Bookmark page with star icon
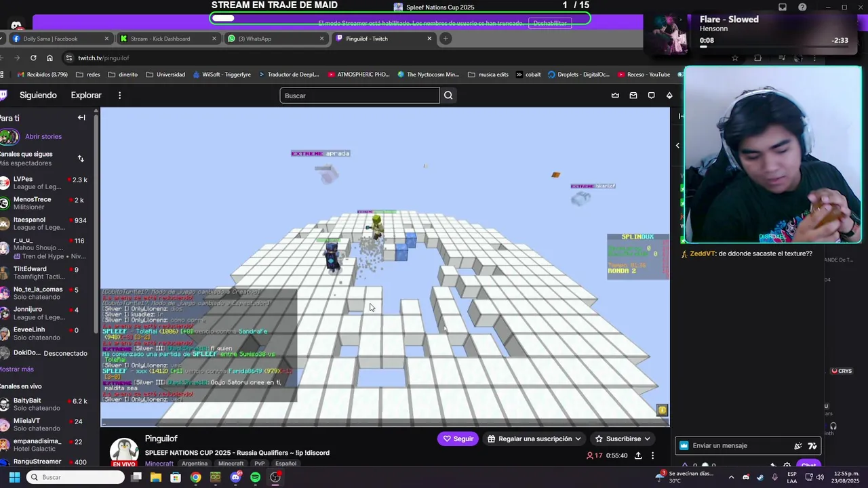Image resolution: width=868 pixels, height=488 pixels. [735, 58]
